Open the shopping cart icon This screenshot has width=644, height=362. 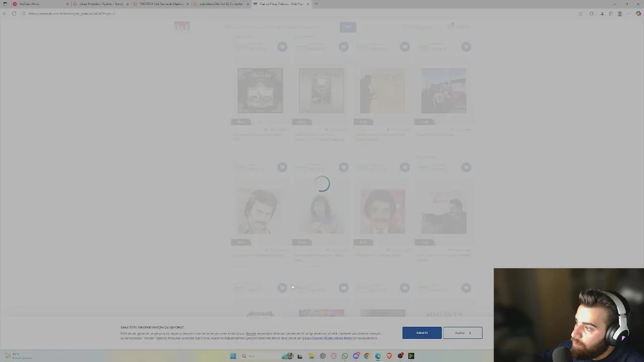(451, 27)
